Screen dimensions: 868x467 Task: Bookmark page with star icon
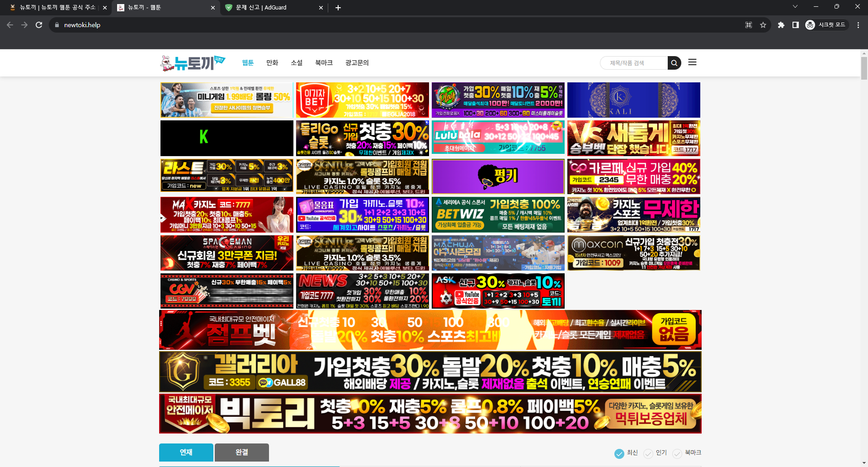(x=763, y=25)
